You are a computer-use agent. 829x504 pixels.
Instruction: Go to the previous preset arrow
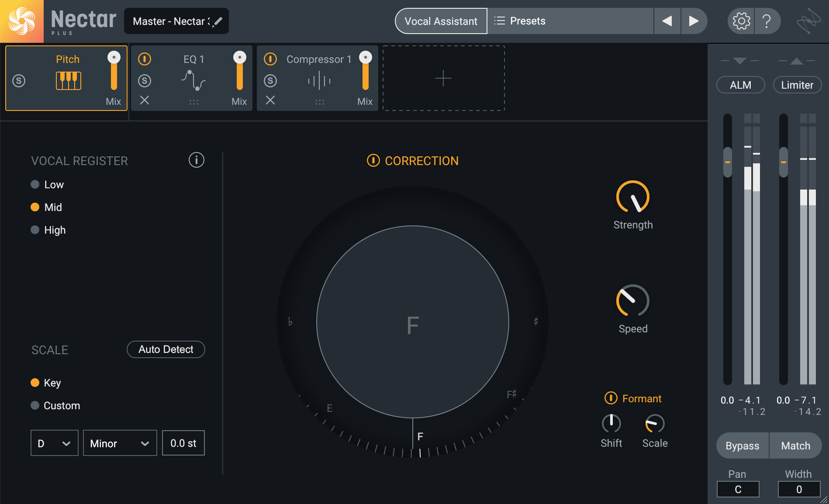[x=667, y=21]
